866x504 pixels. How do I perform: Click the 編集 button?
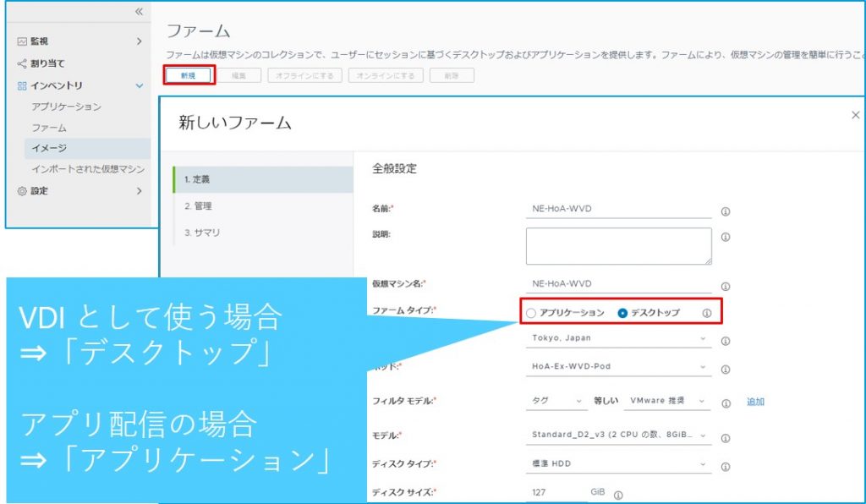tap(238, 75)
